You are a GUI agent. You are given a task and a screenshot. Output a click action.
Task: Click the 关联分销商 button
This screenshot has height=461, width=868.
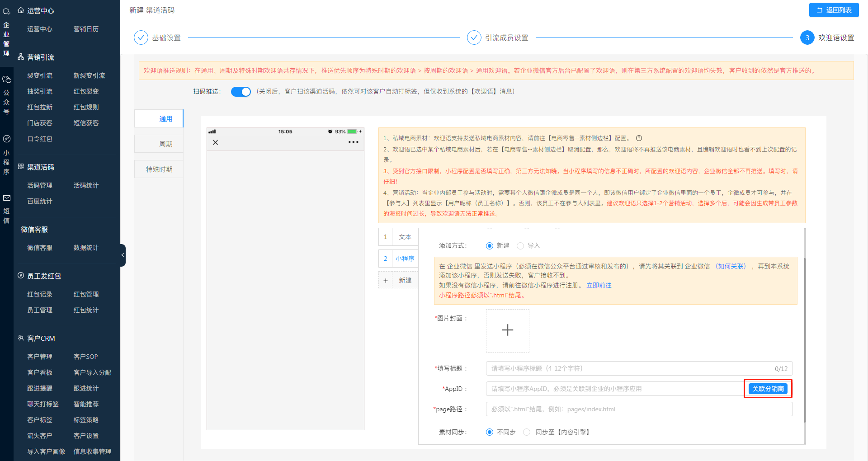[768, 389]
